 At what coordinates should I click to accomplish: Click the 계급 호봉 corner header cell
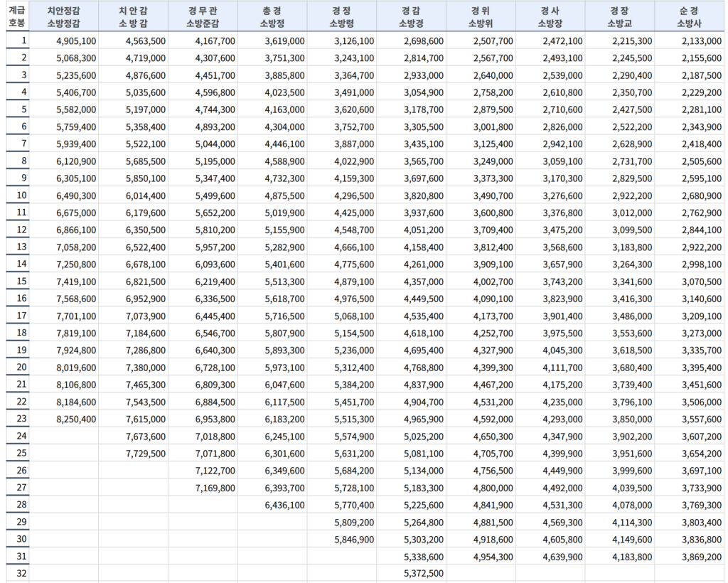(17, 16)
